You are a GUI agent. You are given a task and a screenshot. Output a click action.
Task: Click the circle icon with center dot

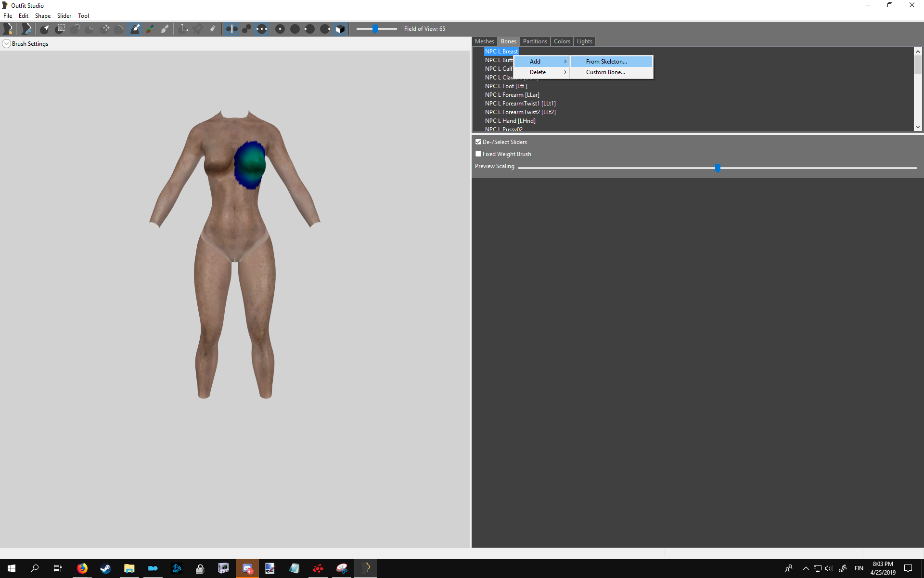coord(280,29)
